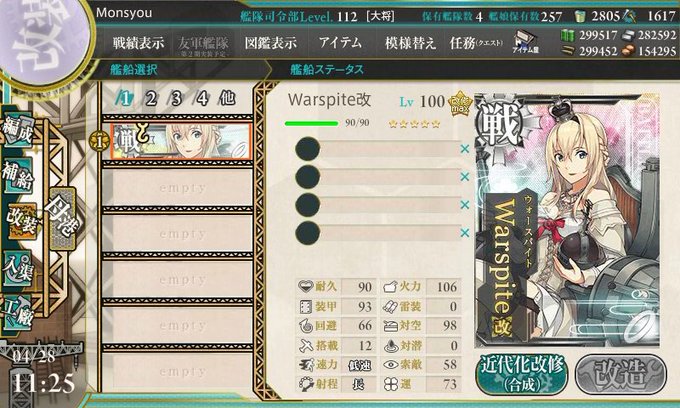Click the Warspite character card portrait
680x408 pixels.
(567, 220)
